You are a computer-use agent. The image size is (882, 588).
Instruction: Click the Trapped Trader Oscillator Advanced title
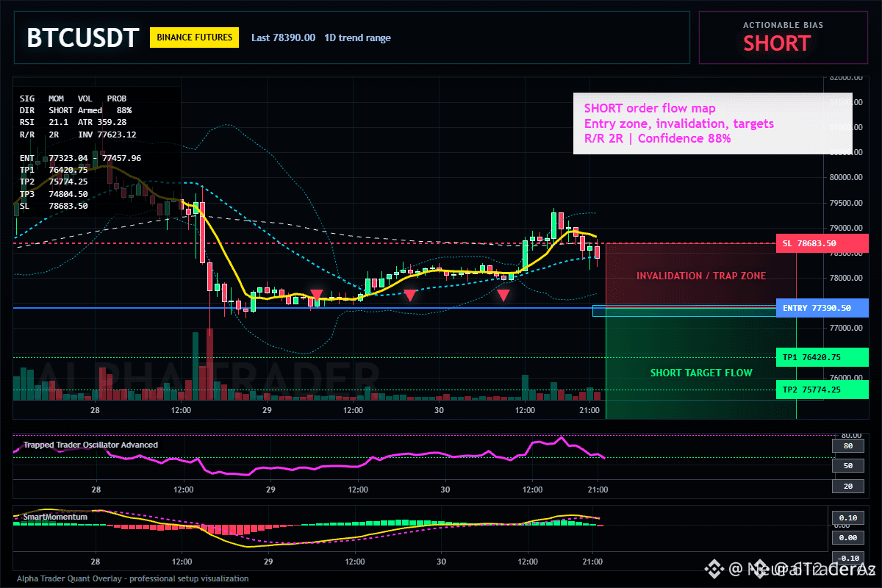point(90,445)
